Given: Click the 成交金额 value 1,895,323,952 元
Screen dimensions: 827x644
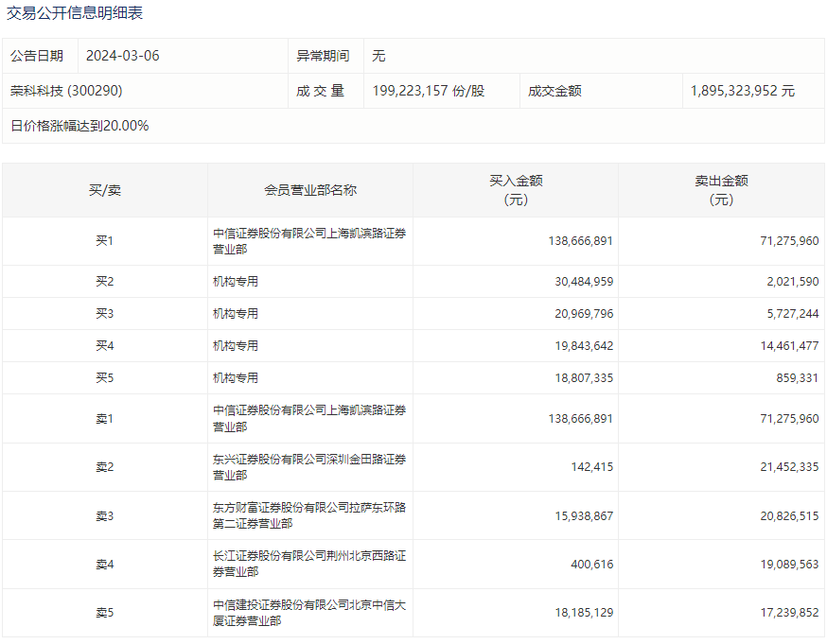Looking at the screenshot, I should tap(742, 91).
